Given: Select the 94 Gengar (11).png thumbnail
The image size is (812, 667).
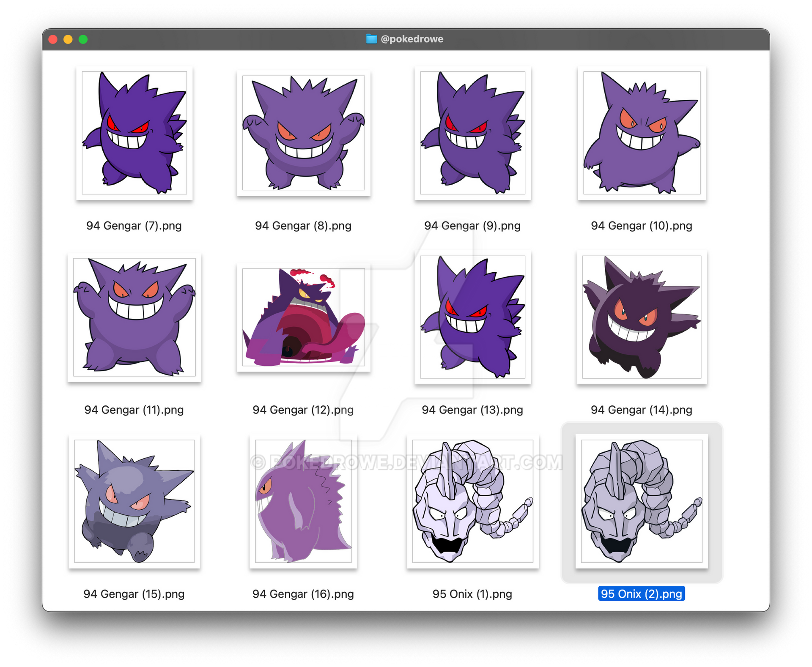Looking at the screenshot, I should [x=134, y=317].
